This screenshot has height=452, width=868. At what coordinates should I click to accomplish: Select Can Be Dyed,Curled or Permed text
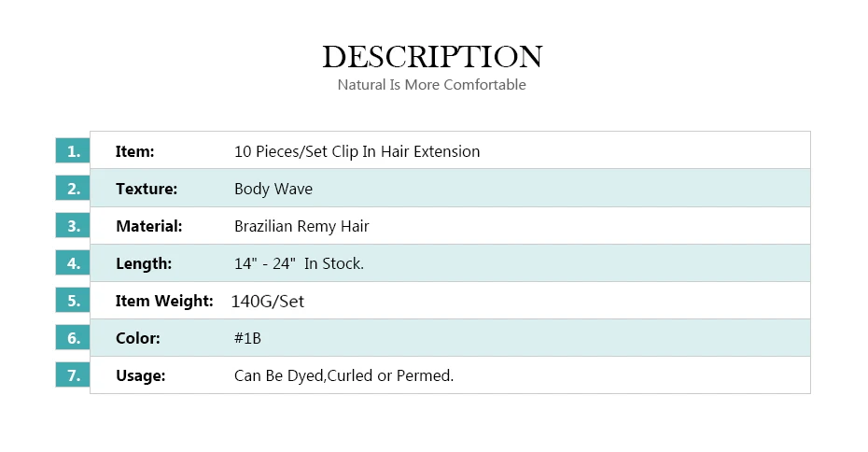[343, 375]
